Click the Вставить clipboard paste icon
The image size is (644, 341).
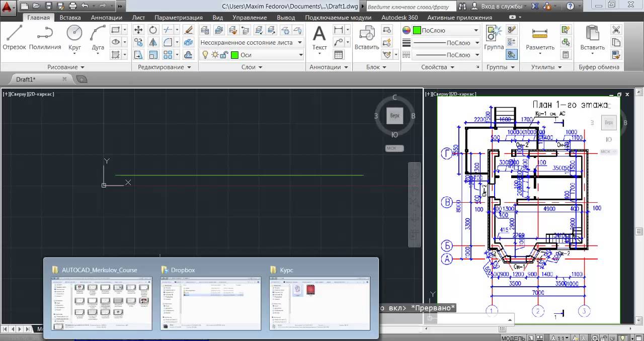pyautogui.click(x=592, y=38)
